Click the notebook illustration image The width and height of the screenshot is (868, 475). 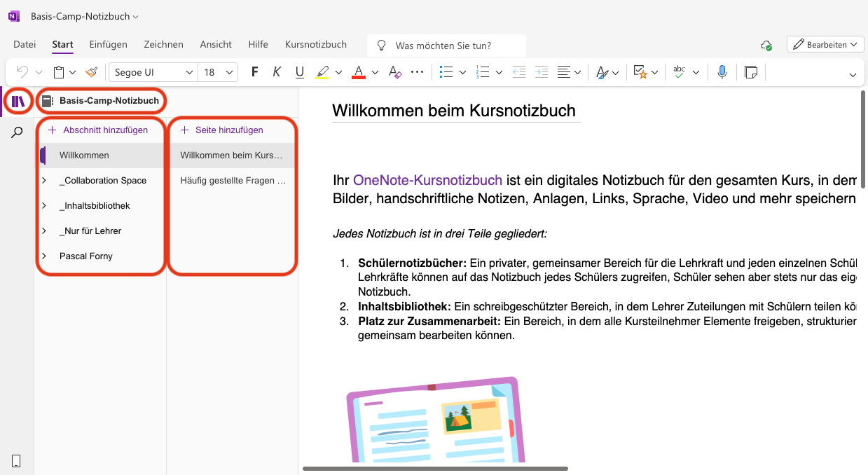(x=436, y=420)
